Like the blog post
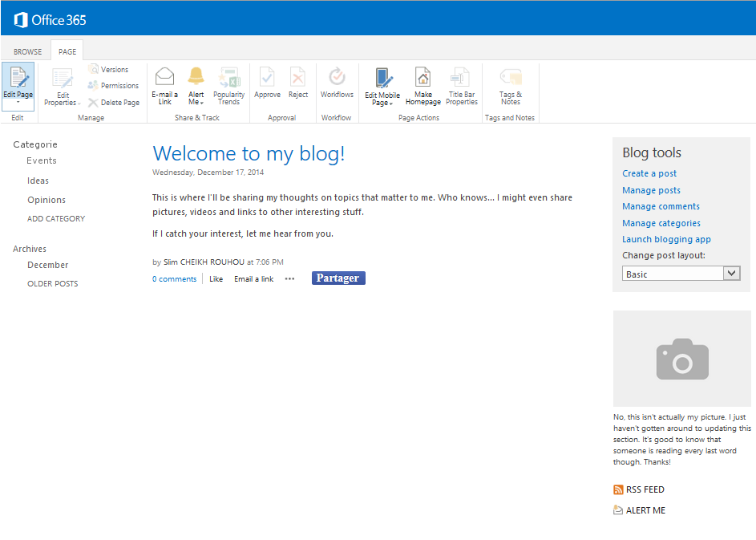This screenshot has width=756, height=540. 216,279
